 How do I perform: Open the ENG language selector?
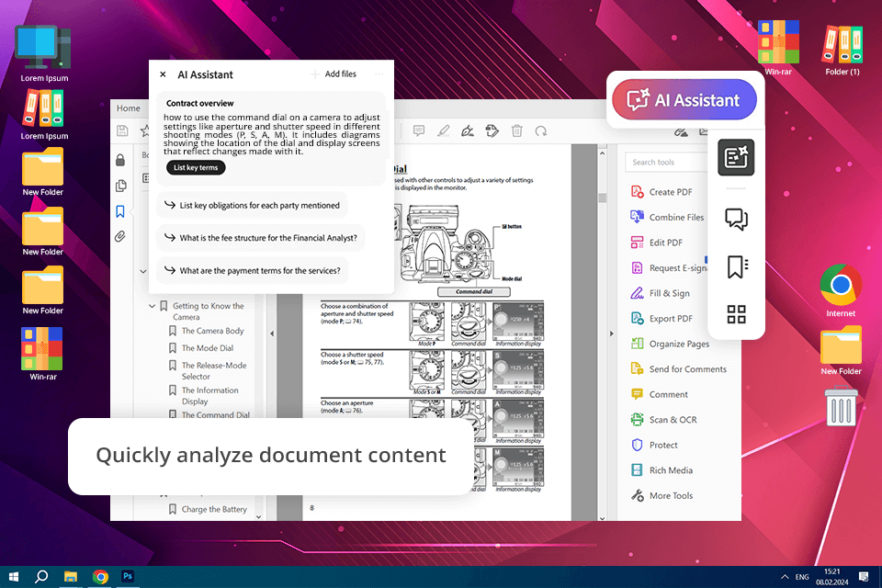(802, 577)
